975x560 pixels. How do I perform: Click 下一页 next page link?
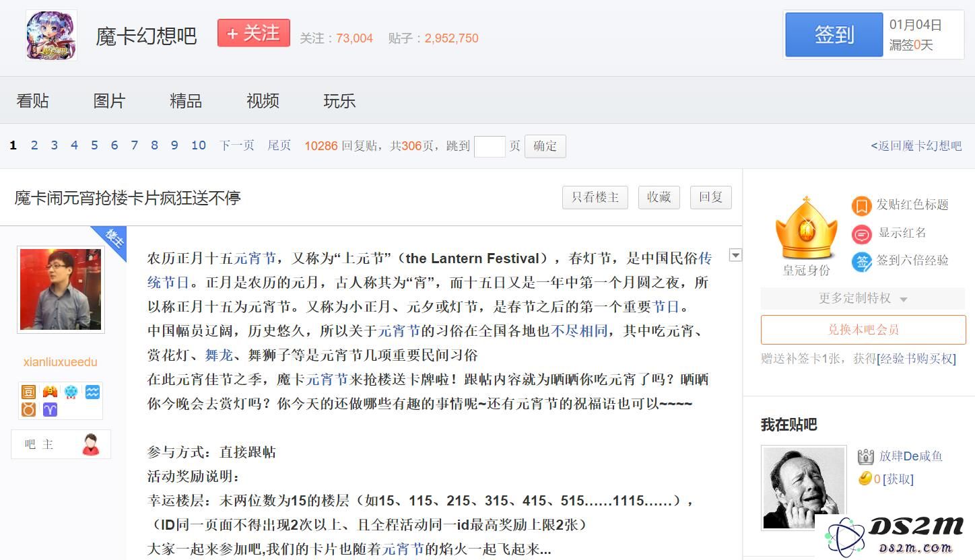pos(237,145)
